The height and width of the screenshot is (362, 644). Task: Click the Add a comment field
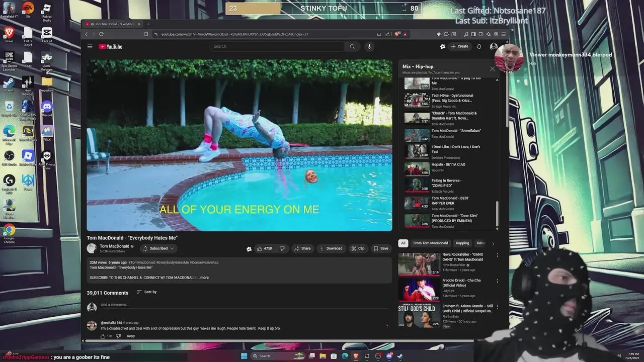pyautogui.click(x=244, y=305)
